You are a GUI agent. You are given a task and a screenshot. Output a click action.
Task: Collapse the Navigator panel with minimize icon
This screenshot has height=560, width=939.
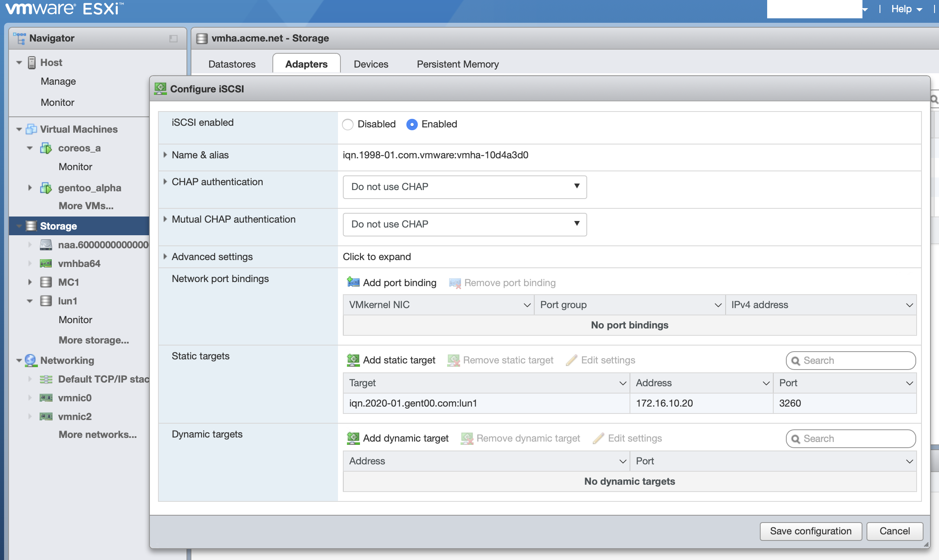173,39
